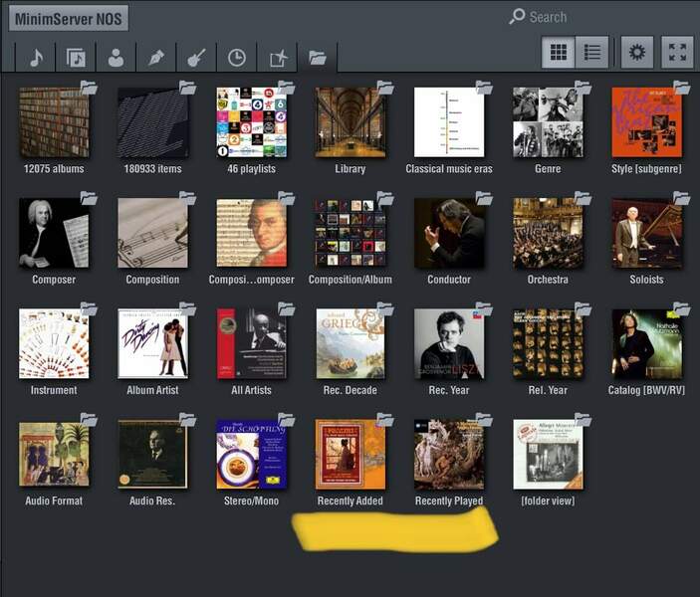Click the MinimServer NOS button
The image size is (700, 597).
69,19
